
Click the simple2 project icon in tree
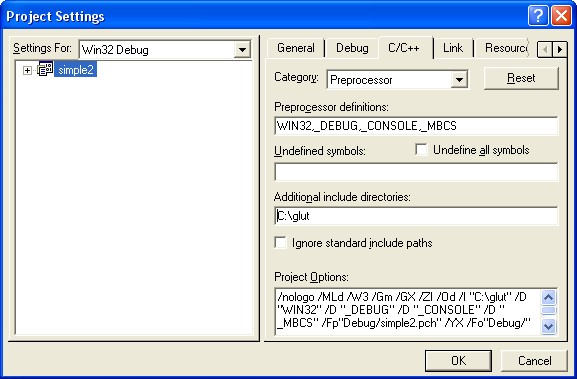point(45,69)
